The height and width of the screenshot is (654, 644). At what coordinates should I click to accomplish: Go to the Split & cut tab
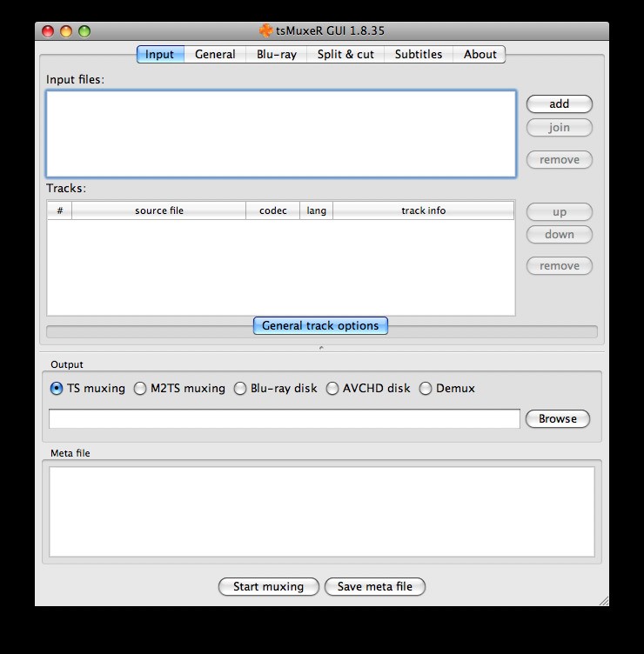pyautogui.click(x=345, y=54)
